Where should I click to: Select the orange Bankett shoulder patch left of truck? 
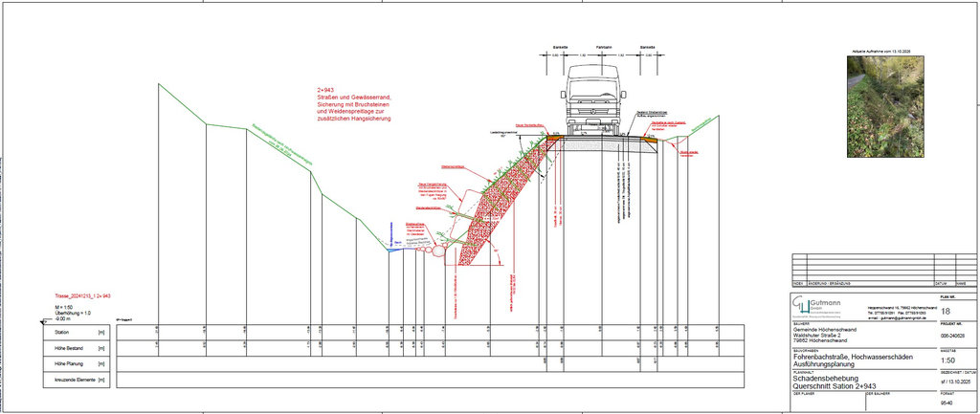[x=552, y=139]
